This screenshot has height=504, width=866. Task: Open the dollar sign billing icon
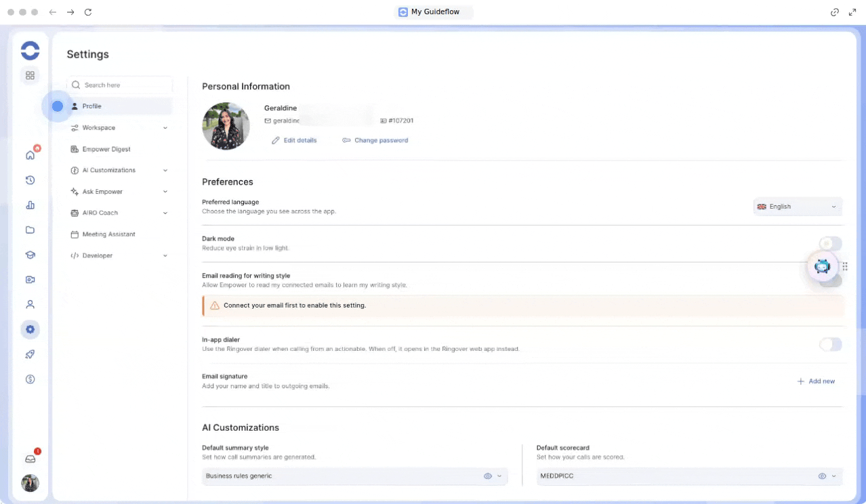tap(30, 379)
